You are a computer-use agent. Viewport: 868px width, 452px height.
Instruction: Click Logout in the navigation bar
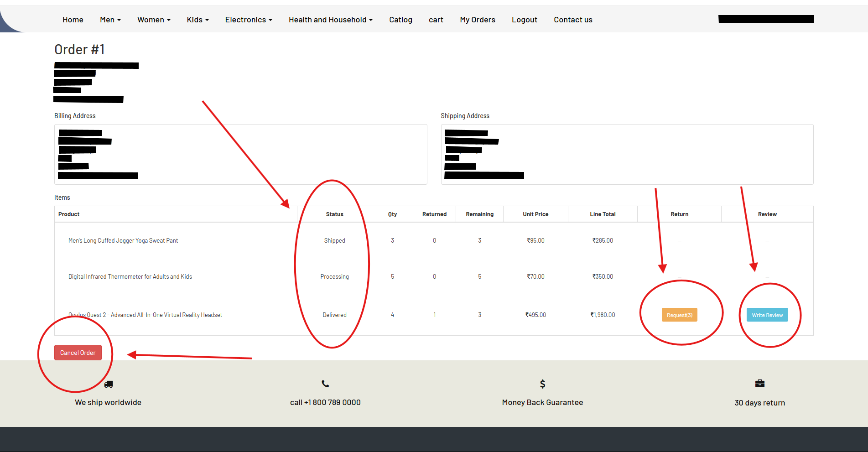tap(524, 20)
